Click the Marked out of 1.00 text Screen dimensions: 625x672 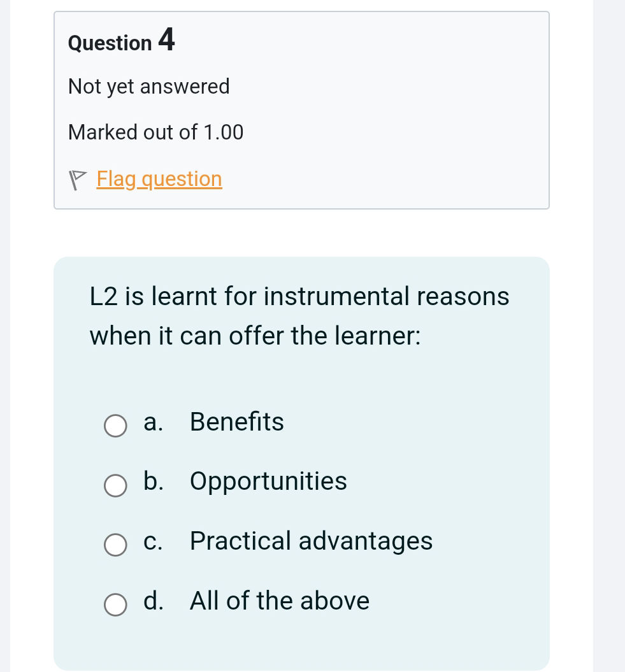coord(155,132)
